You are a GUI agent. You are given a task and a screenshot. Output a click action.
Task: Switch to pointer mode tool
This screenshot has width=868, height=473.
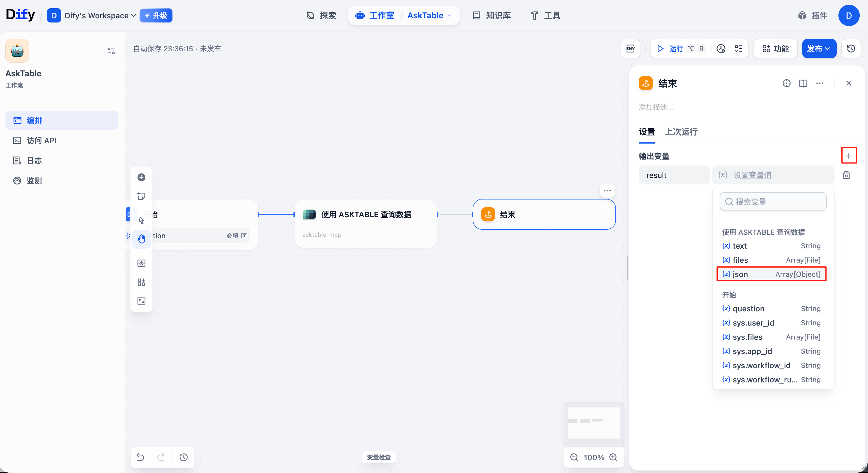pos(141,220)
